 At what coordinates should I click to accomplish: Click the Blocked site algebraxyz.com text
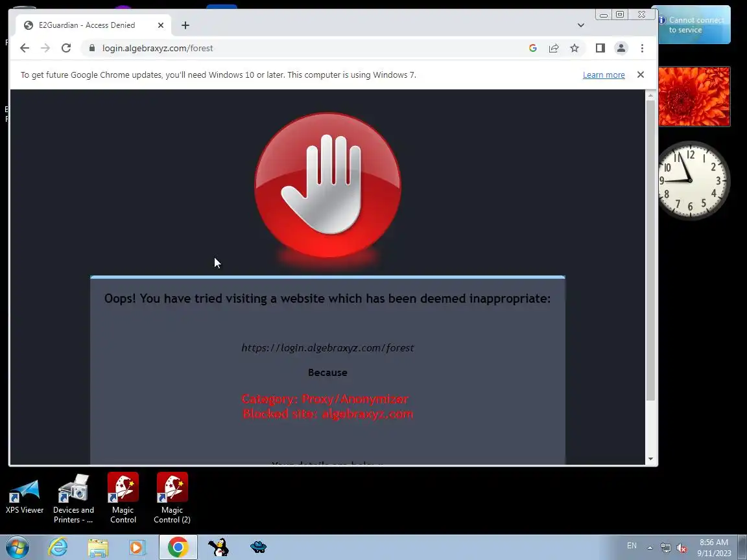tap(327, 414)
